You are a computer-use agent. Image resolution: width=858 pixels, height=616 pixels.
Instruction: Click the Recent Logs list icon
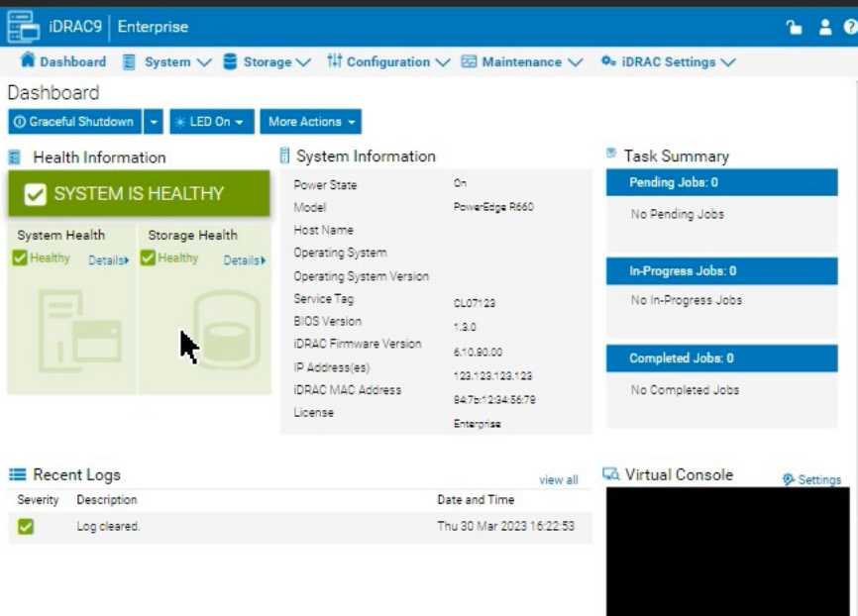(x=17, y=475)
